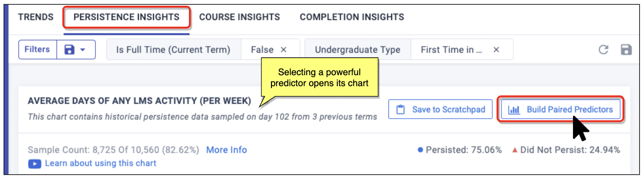
Task: Click the video play icon beside Learn link
Action: pyautogui.click(x=34, y=163)
